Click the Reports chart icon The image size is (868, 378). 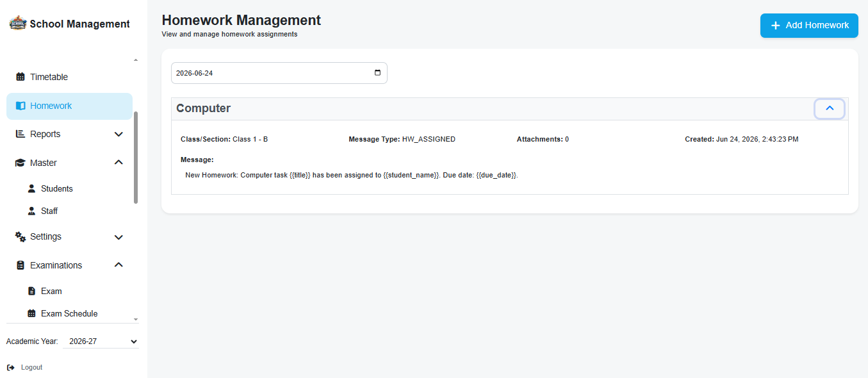[x=20, y=134]
